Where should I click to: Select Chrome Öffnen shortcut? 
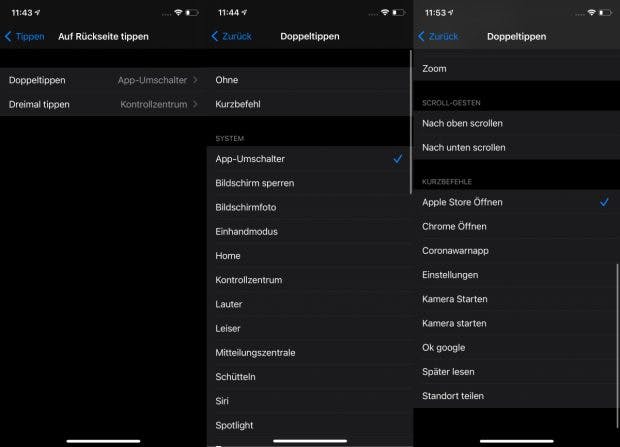pyautogui.click(x=516, y=226)
